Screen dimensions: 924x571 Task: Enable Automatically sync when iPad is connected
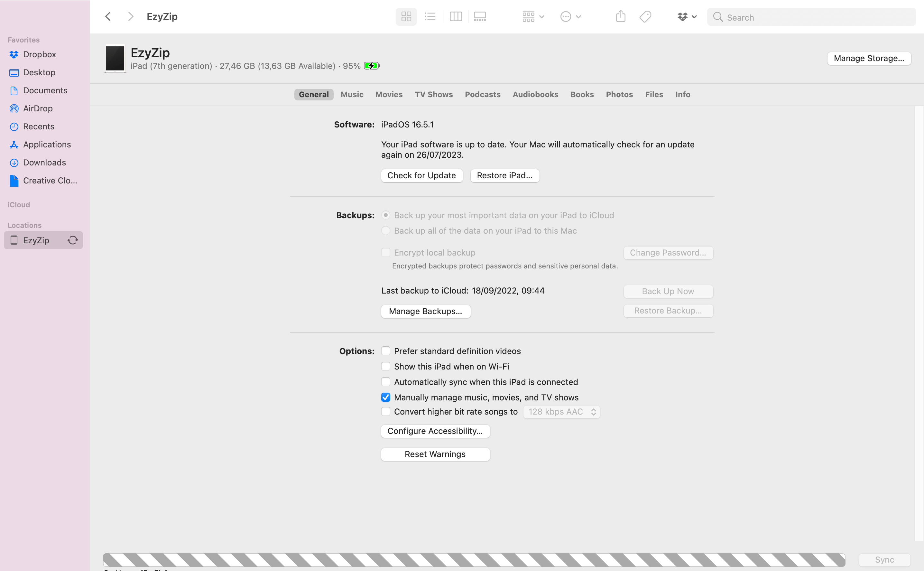(x=385, y=382)
